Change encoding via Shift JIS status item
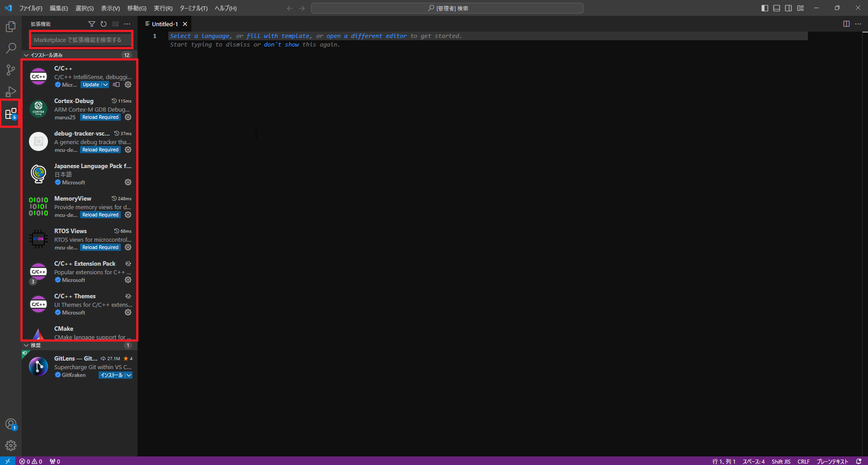This screenshot has height=465, width=868. pyautogui.click(x=781, y=461)
